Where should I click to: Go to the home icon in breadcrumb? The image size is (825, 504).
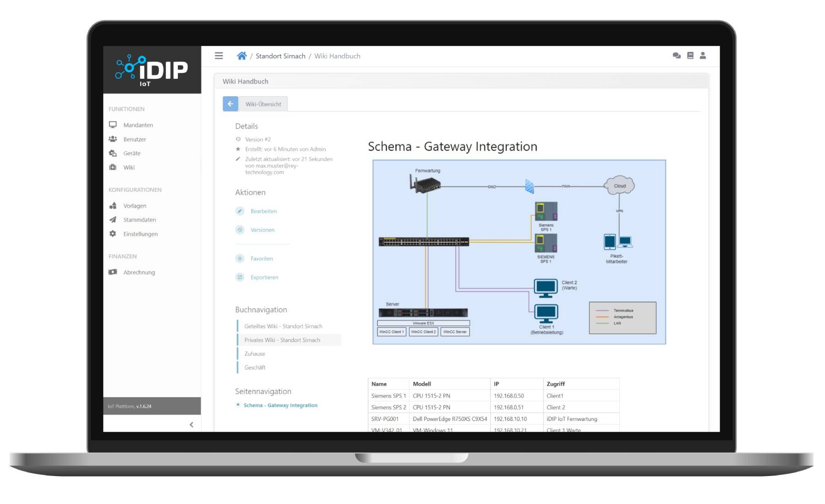click(242, 56)
